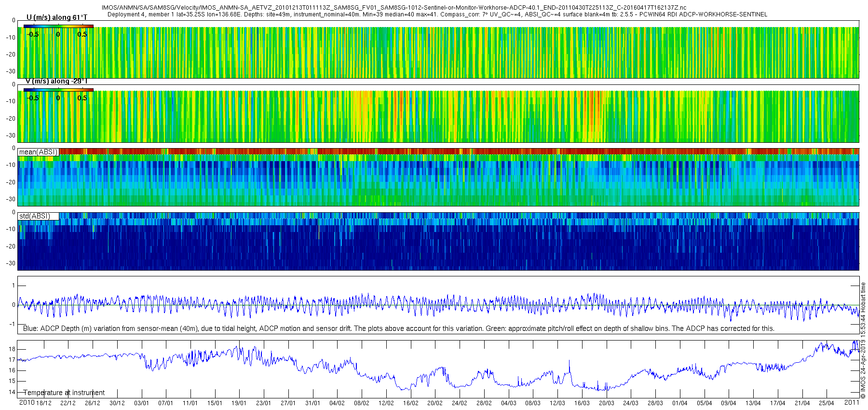Select the 03/01 date tick label

[141, 403]
